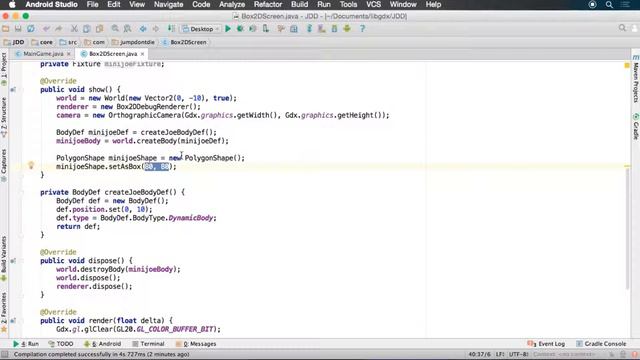Click the Replace toolbar icon
The image size is (640, 360).
[128, 29]
